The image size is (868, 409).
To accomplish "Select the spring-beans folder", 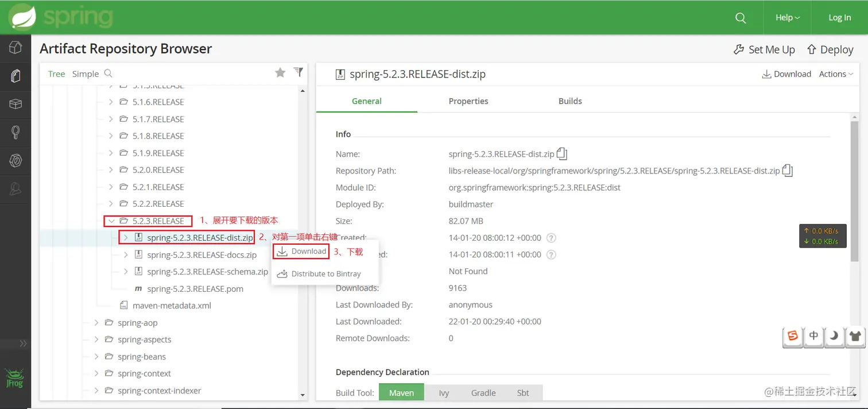I will click(x=142, y=357).
